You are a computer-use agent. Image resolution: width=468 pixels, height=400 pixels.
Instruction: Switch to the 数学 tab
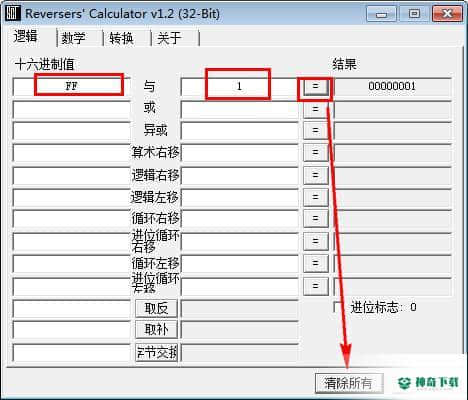(74, 38)
